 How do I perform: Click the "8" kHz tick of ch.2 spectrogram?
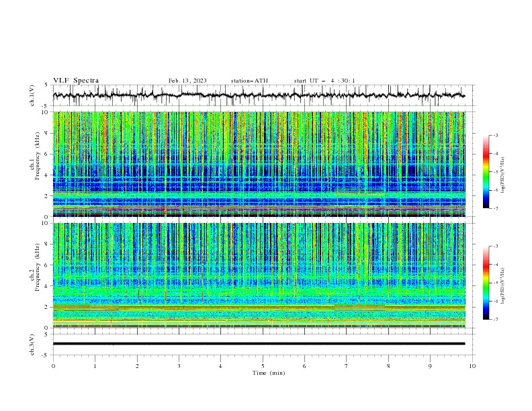point(47,244)
